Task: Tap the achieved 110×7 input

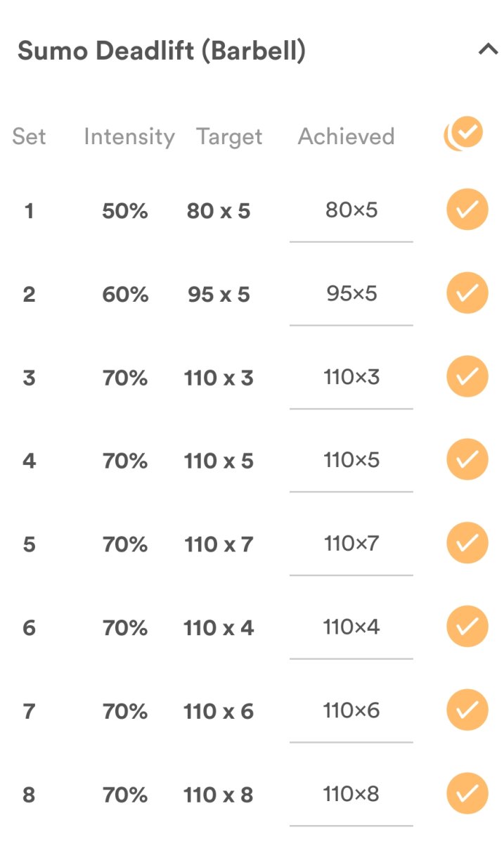Action: tap(351, 543)
